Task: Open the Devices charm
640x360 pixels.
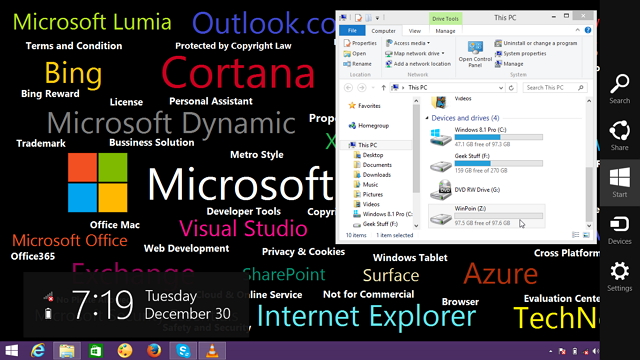Action: tap(619, 230)
